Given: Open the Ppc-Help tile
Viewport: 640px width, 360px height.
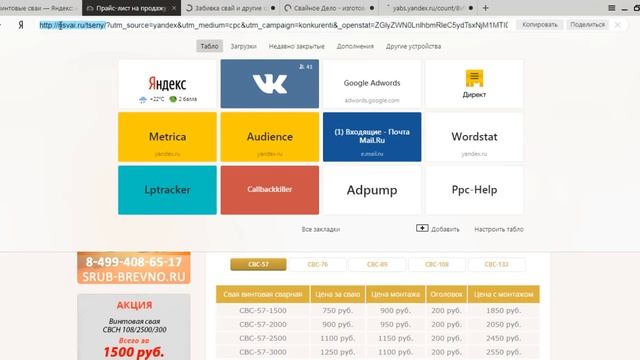Looking at the screenshot, I should 474,190.
